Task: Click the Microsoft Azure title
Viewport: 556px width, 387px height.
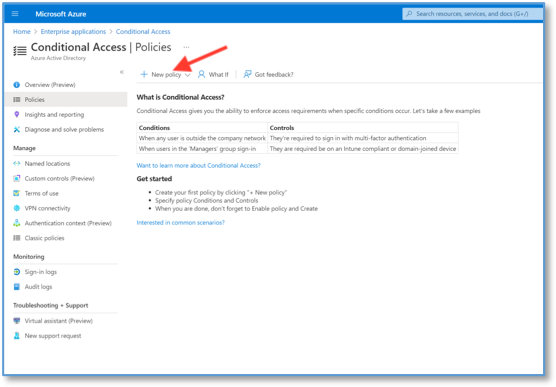Action: (x=61, y=14)
